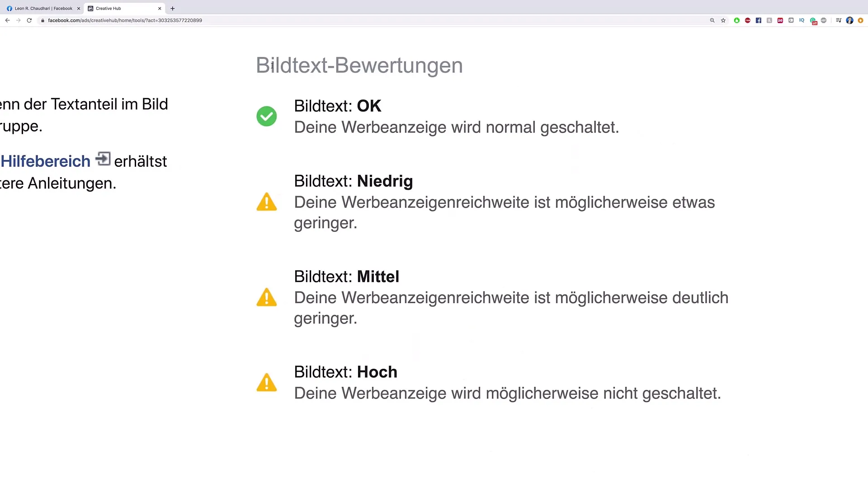Screen dimensions: 868x488
Task: Click the Chrome profile avatar
Action: point(849,20)
